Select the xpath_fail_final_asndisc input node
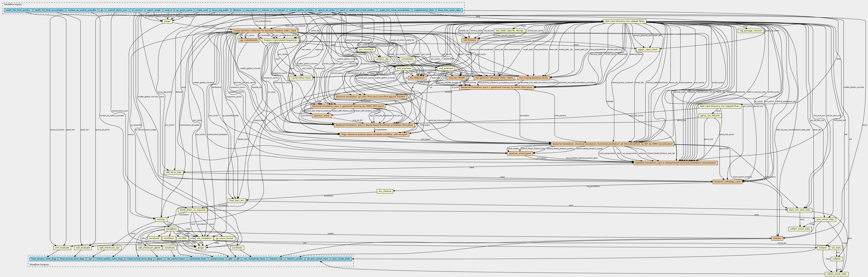The height and width of the screenshot is (277, 868). click(18, 10)
